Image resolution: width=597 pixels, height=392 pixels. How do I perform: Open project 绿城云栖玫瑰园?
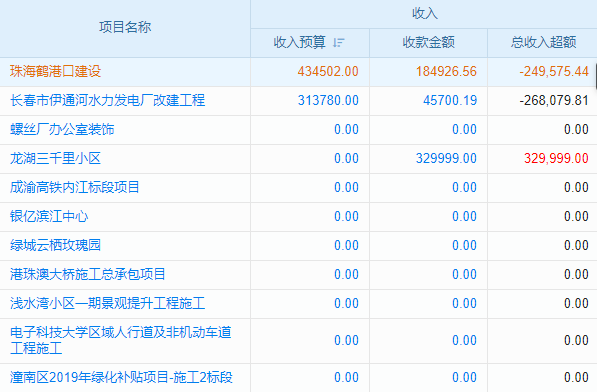tap(55, 245)
